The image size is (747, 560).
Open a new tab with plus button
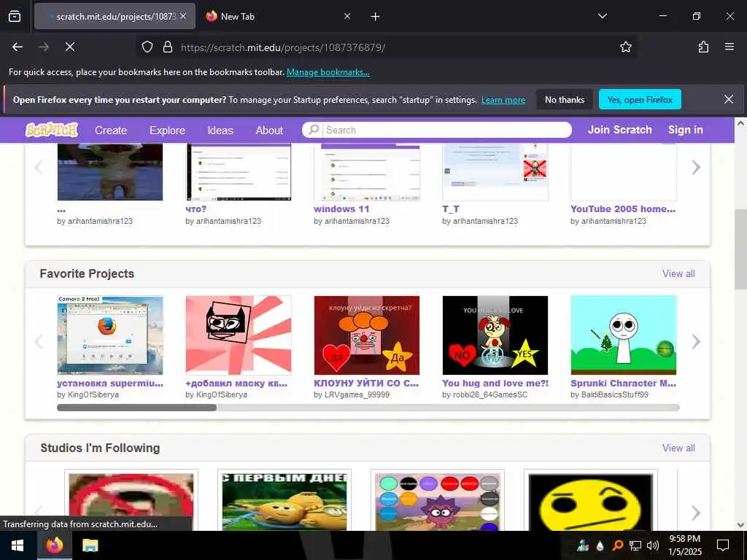point(376,17)
